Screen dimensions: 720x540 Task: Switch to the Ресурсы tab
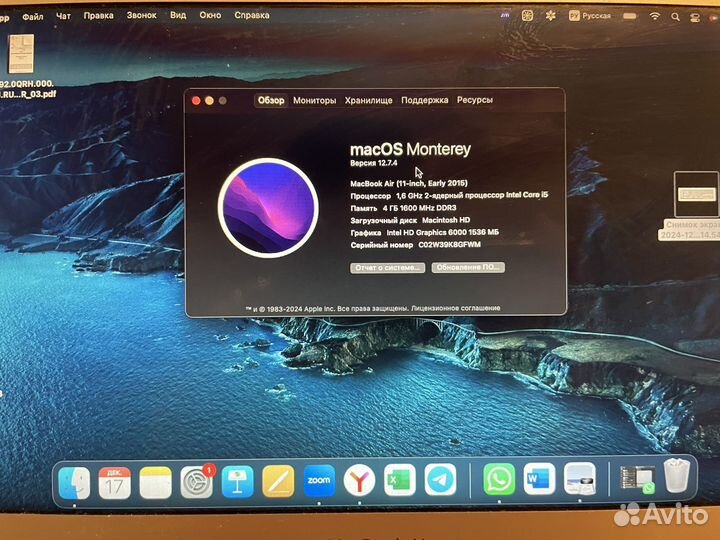(x=474, y=100)
